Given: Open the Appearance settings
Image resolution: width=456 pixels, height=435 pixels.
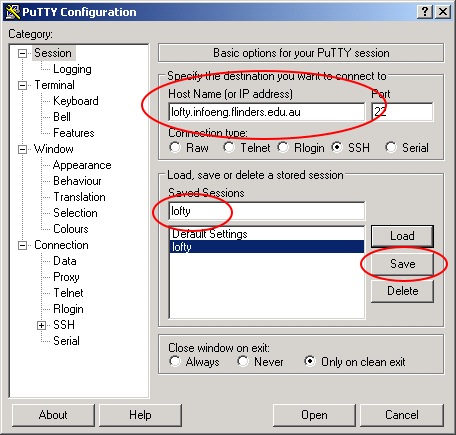Looking at the screenshot, I should [82, 165].
